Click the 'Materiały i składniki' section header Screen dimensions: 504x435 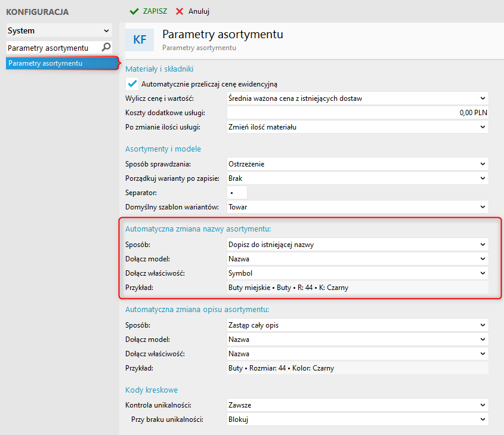pos(159,69)
